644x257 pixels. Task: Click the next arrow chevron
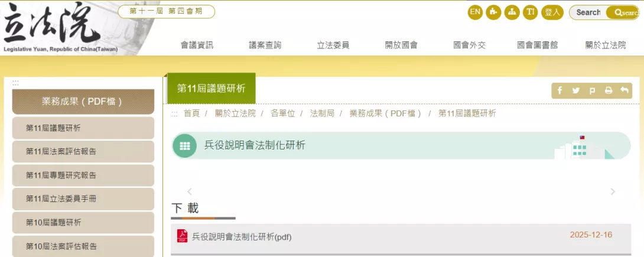(x=613, y=191)
